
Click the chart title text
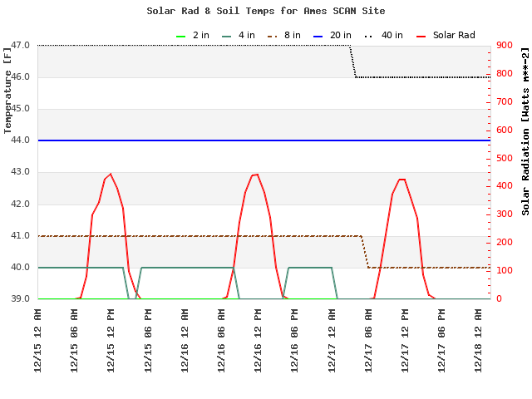pos(266,11)
